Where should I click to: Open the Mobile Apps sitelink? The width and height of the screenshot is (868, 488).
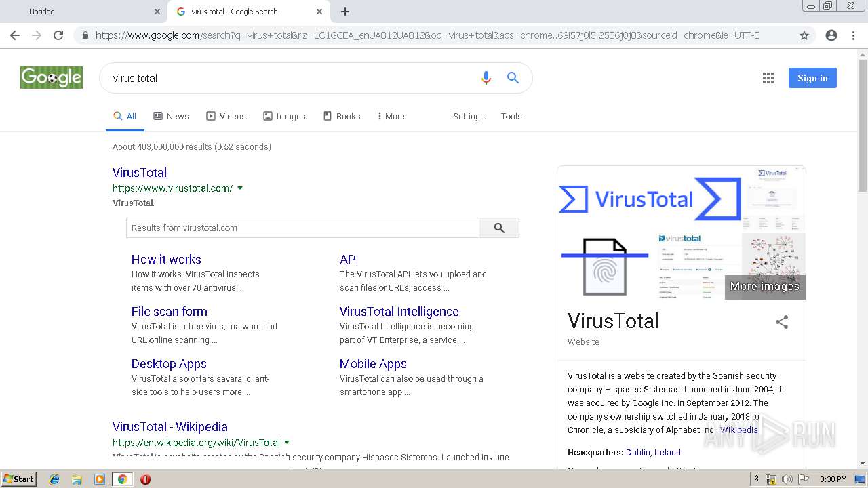coord(373,364)
